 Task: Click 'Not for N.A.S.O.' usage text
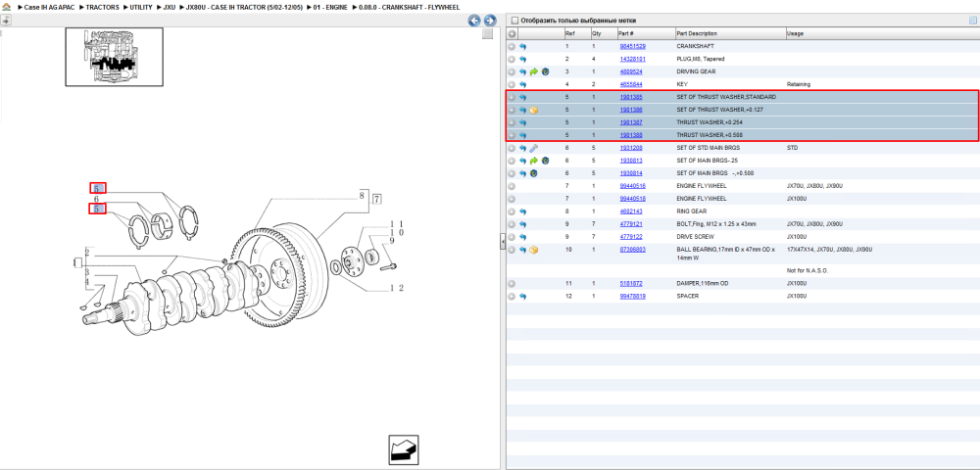(808, 271)
